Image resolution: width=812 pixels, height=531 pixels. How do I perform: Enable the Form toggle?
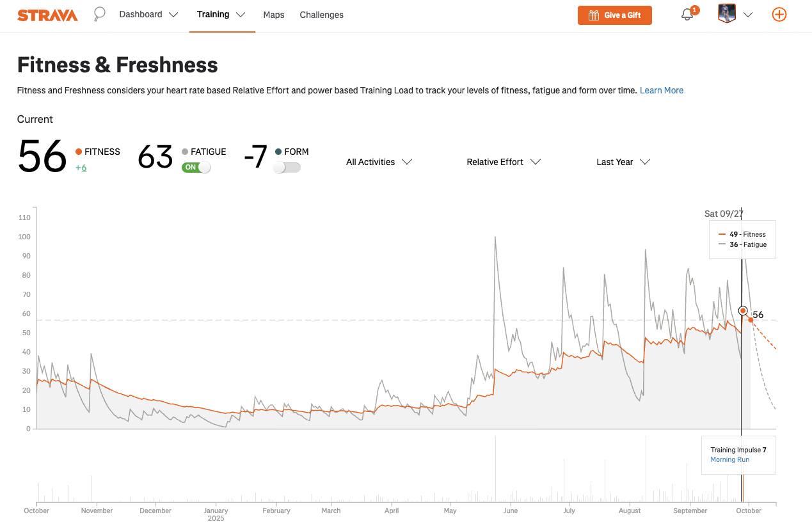click(287, 167)
